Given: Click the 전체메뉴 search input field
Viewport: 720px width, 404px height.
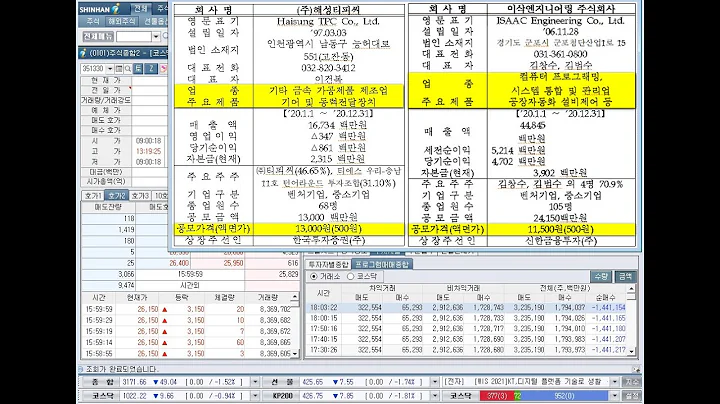Looking at the screenshot, I should 134,36.
